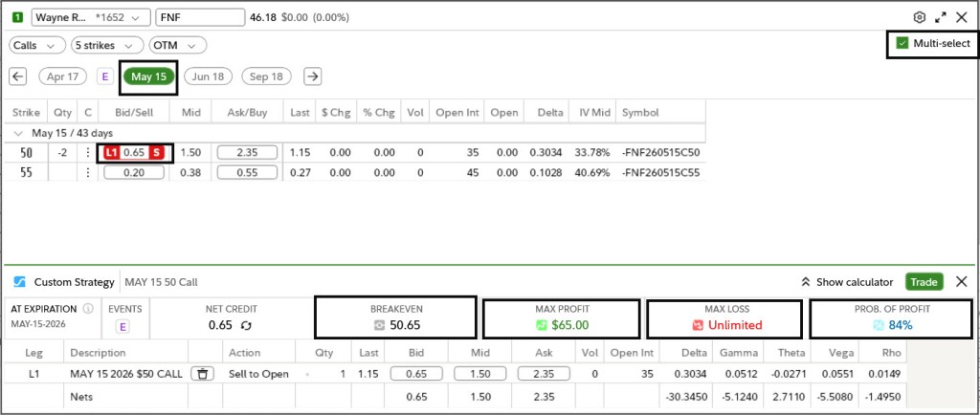Click the green Trade button

pos(924,282)
